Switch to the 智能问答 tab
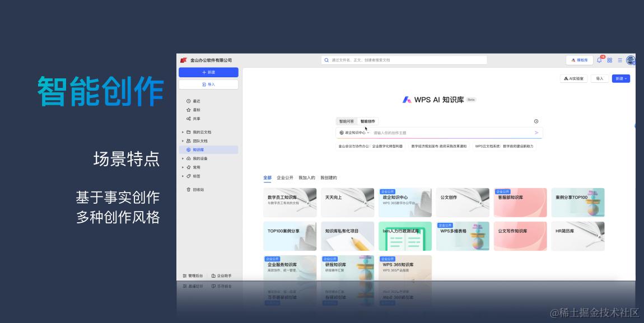This screenshot has width=644, height=323. pos(346,121)
